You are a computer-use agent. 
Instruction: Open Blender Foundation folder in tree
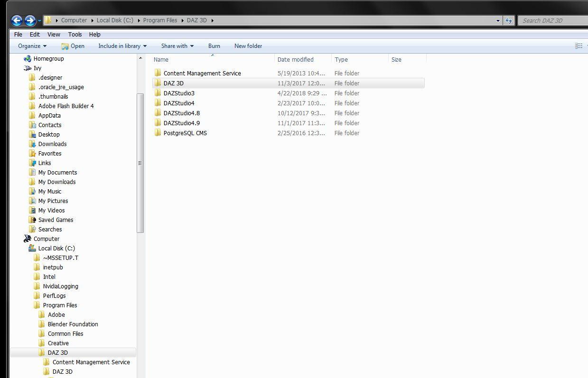(x=73, y=324)
